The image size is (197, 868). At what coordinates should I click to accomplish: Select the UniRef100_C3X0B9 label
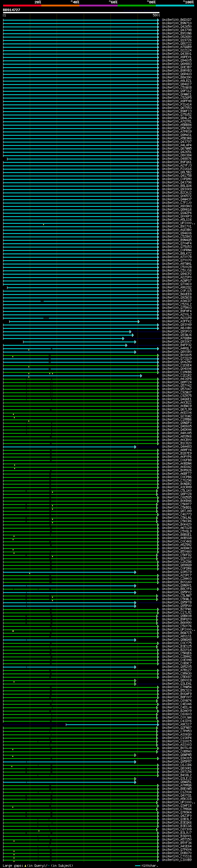pos(177,860)
